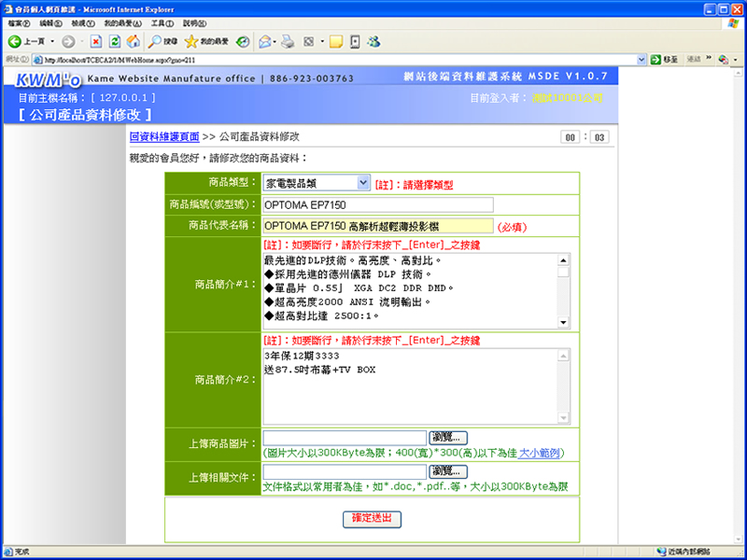Screen dimensions: 747x560
Task: Click the 近端內部網路 status text
Action: (x=689, y=552)
